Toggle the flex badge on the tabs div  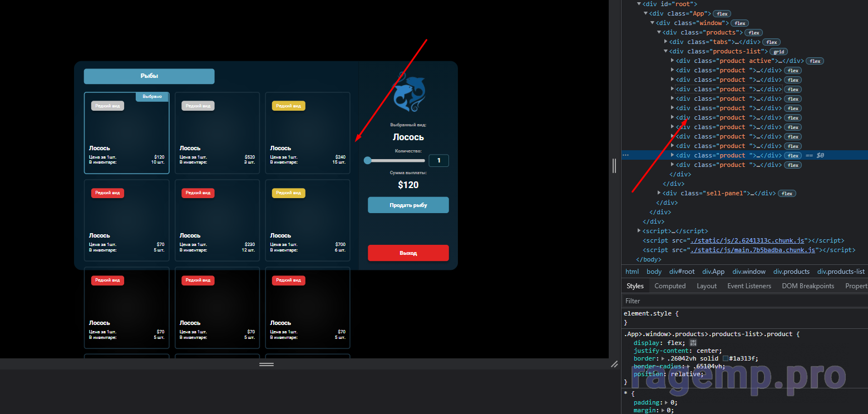pos(771,42)
